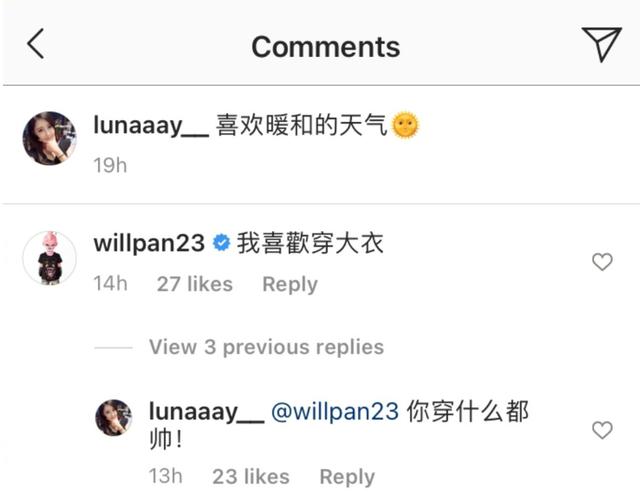
Task: Open lunaaay__ profile picture in caption
Action: [49, 138]
